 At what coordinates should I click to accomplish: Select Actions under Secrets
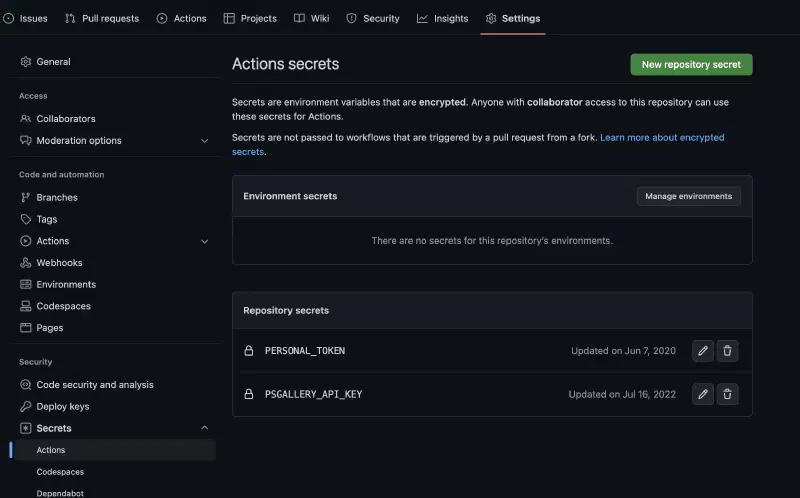pos(115,450)
